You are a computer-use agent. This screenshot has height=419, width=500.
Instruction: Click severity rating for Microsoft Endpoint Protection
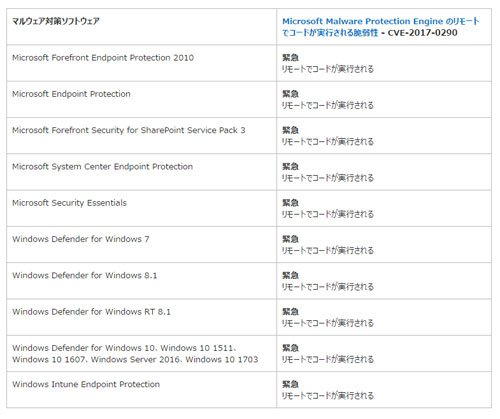pyautogui.click(x=290, y=94)
